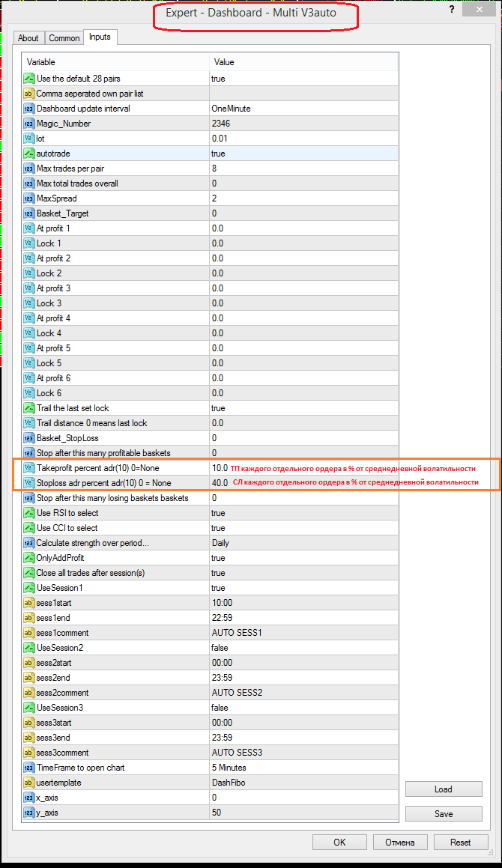This screenshot has width=502, height=868.
Task: Click the boolean icon beside Use the default 28 pairs
Action: 28,79
